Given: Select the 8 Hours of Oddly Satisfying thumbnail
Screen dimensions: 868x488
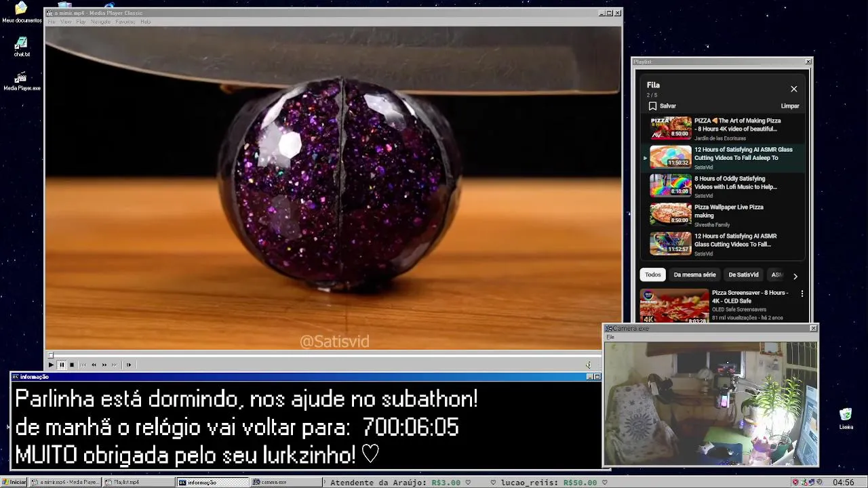Looking at the screenshot, I should pos(671,185).
